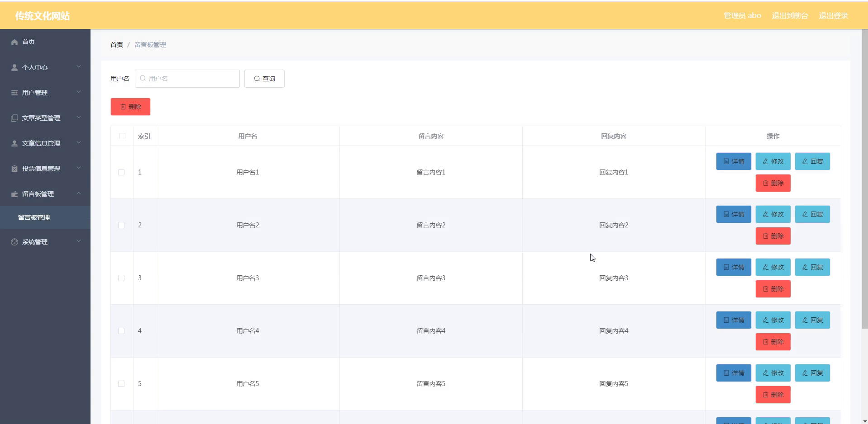The image size is (868, 424).
Task: Click the vertical page scrollbar thumb
Action: pos(864,179)
